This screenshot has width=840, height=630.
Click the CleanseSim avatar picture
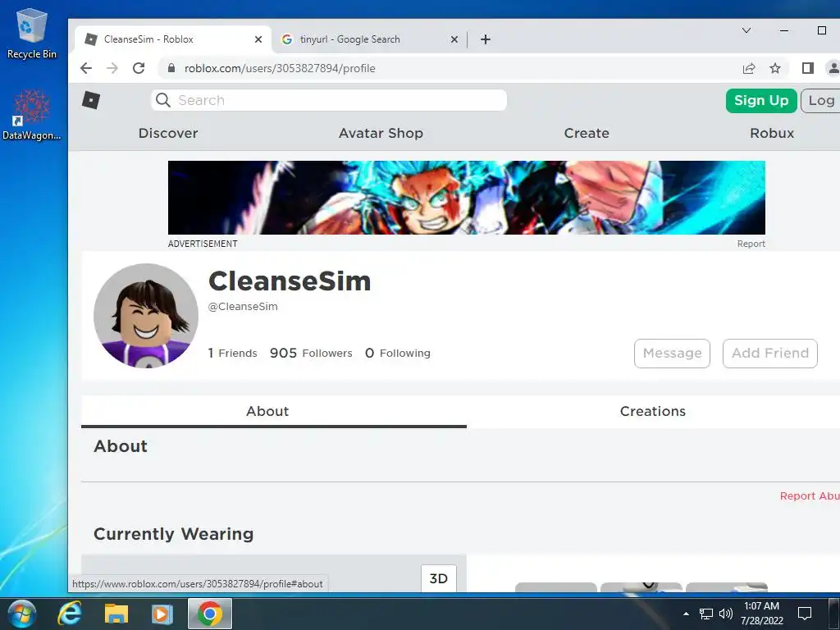(x=146, y=316)
